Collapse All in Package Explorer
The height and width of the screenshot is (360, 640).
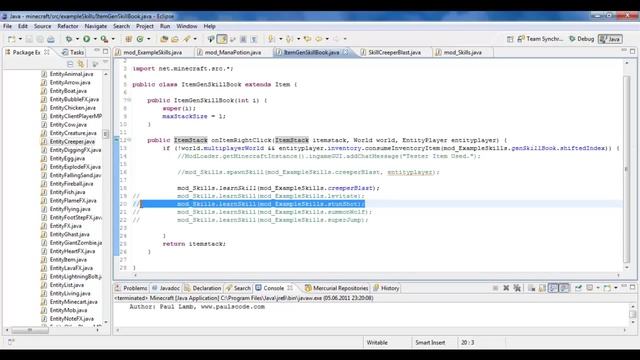pyautogui.click(x=70, y=64)
